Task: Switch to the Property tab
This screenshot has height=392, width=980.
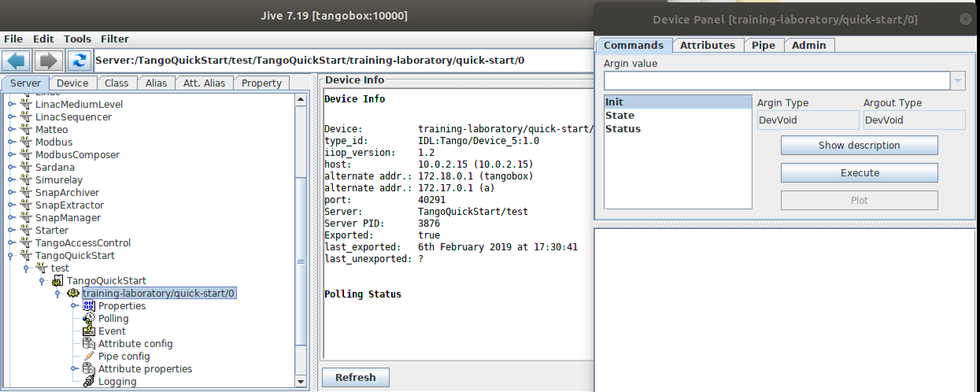Action: (x=262, y=83)
